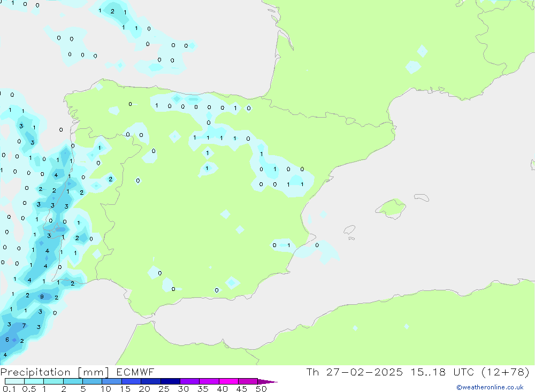Open the weatheronline.co.uk copyright link
The image size is (535, 392).
pos(490,387)
